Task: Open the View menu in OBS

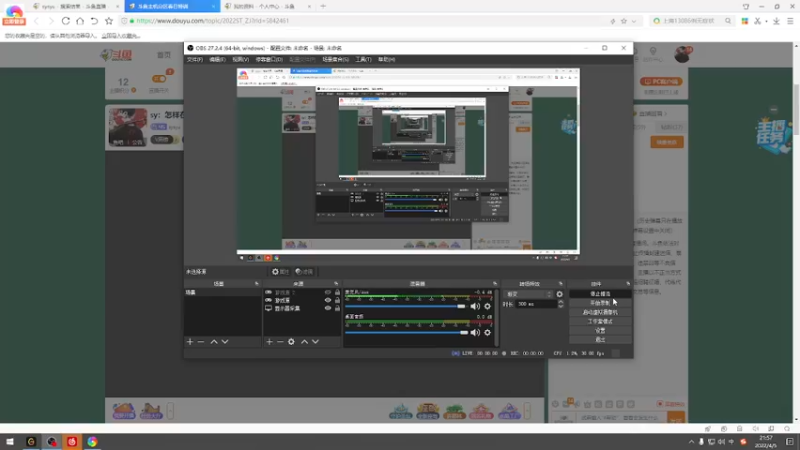Action: [240, 60]
